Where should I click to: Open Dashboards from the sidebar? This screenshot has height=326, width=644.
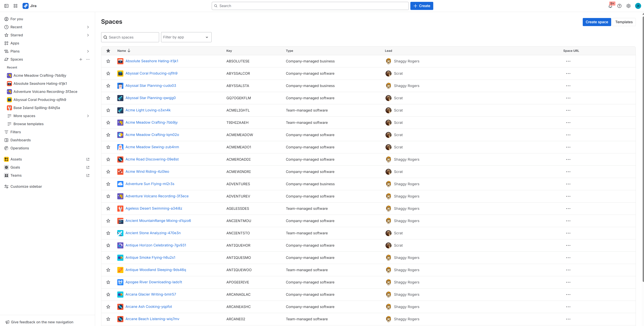point(21,140)
